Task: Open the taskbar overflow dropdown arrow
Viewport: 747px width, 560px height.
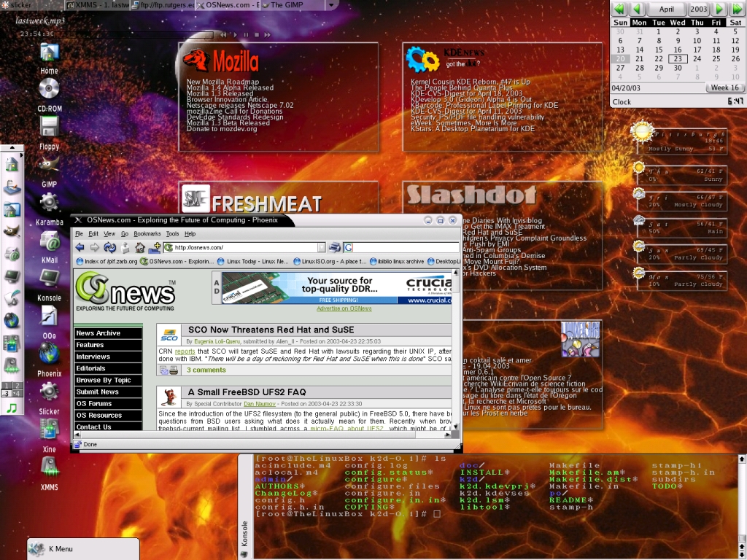Action: click(331, 5)
